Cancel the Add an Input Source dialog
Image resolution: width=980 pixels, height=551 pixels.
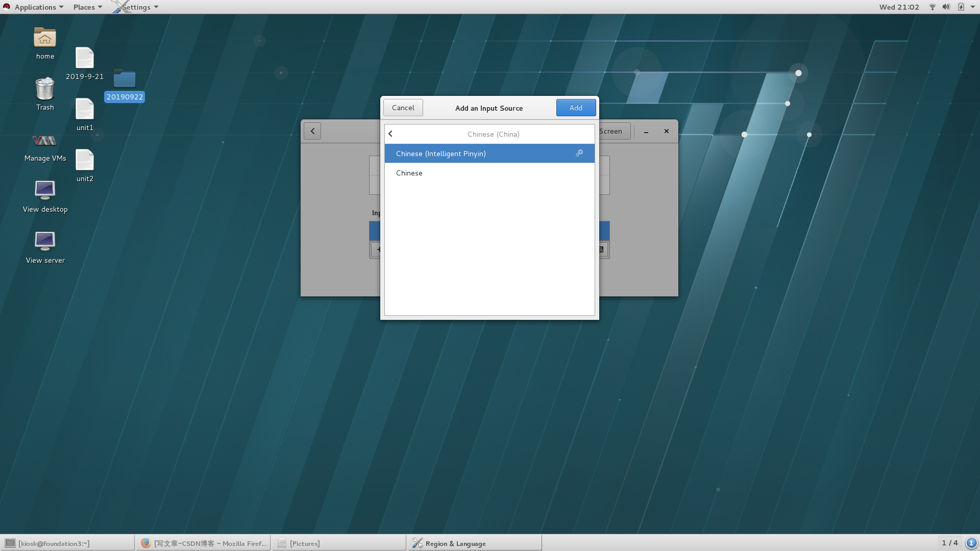pyautogui.click(x=403, y=108)
